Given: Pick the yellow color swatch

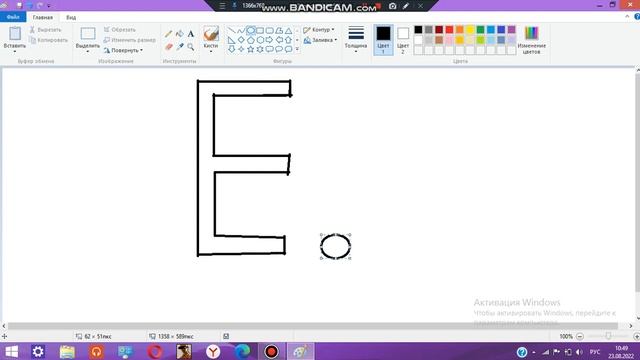Looking at the screenshot, I should 470,29.
